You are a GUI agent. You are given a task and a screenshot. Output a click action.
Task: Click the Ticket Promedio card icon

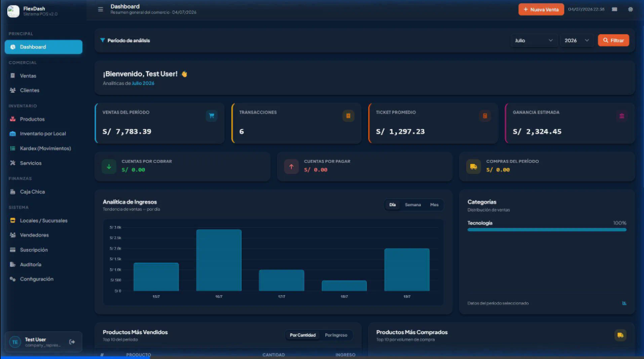[x=485, y=116]
